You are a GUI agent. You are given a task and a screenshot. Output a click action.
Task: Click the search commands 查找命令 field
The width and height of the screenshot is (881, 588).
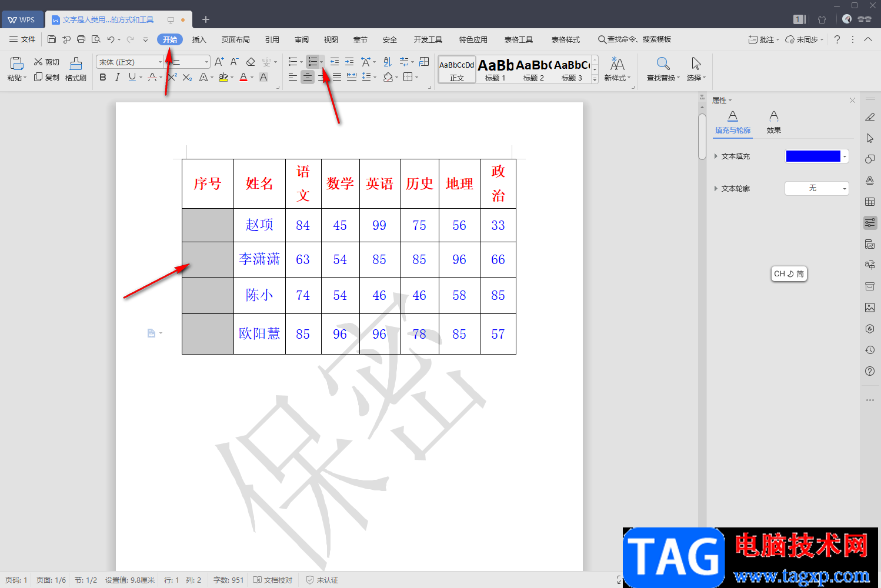coord(635,39)
